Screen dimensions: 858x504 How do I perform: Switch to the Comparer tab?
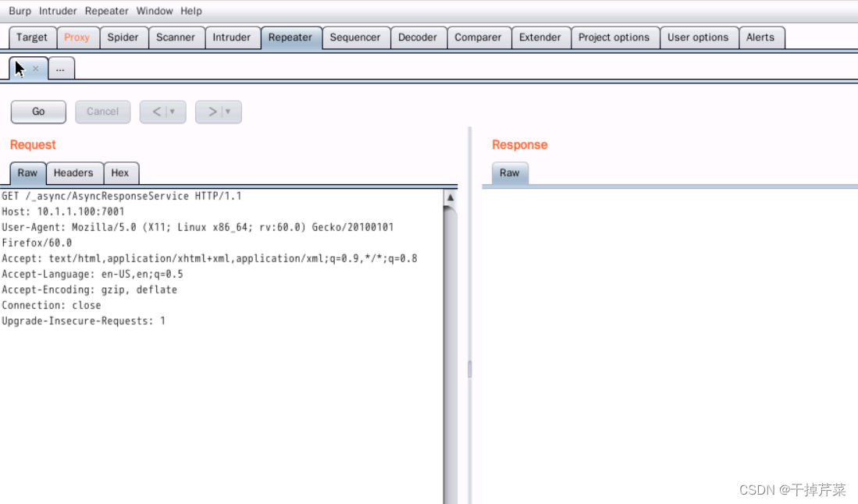(x=478, y=37)
